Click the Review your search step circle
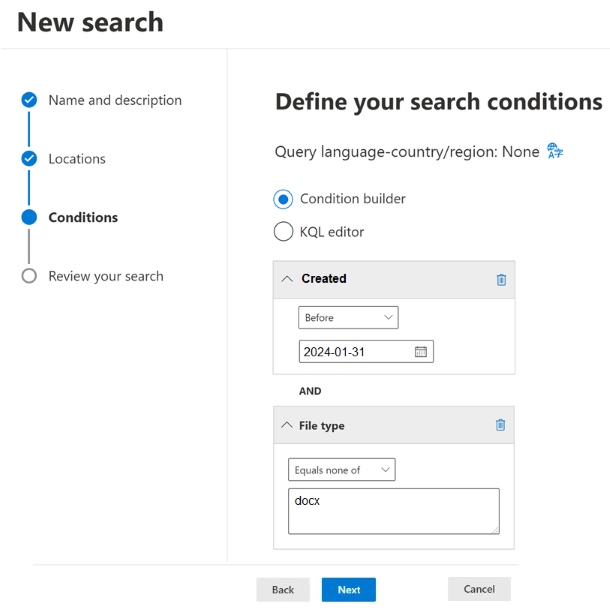610x613 pixels. (29, 276)
